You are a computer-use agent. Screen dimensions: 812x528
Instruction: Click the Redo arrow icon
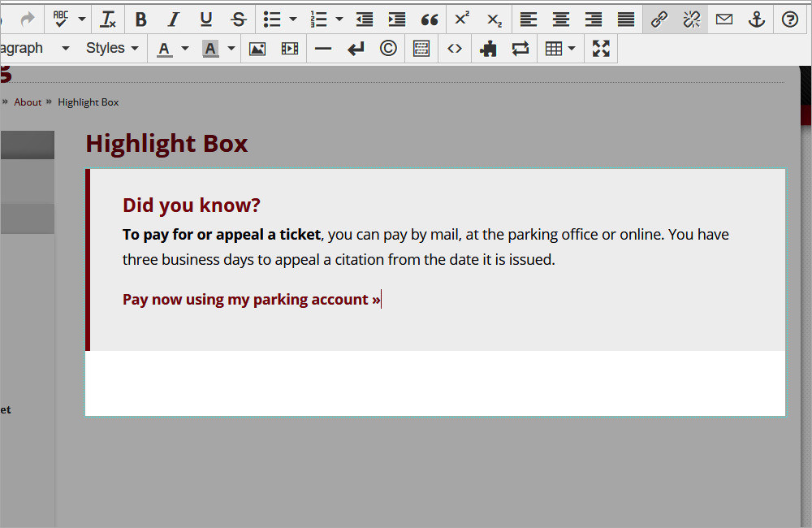tap(27, 19)
